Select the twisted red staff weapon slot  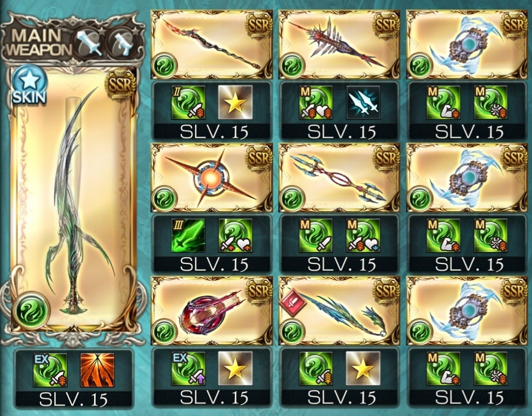[212, 44]
